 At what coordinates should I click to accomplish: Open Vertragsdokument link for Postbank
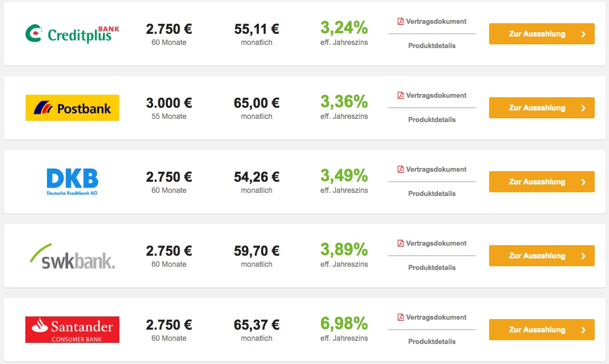pos(435,96)
